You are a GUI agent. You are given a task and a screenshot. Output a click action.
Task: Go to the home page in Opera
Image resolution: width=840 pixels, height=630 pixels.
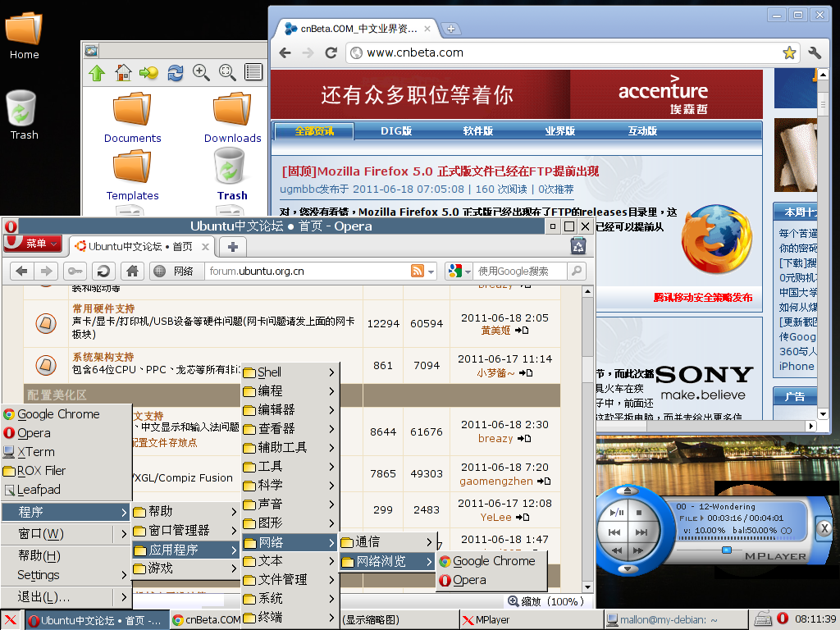132,271
